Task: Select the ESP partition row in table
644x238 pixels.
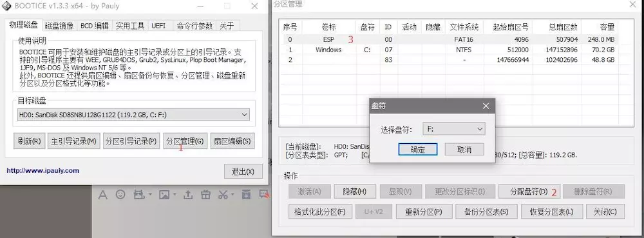Action: [x=448, y=39]
